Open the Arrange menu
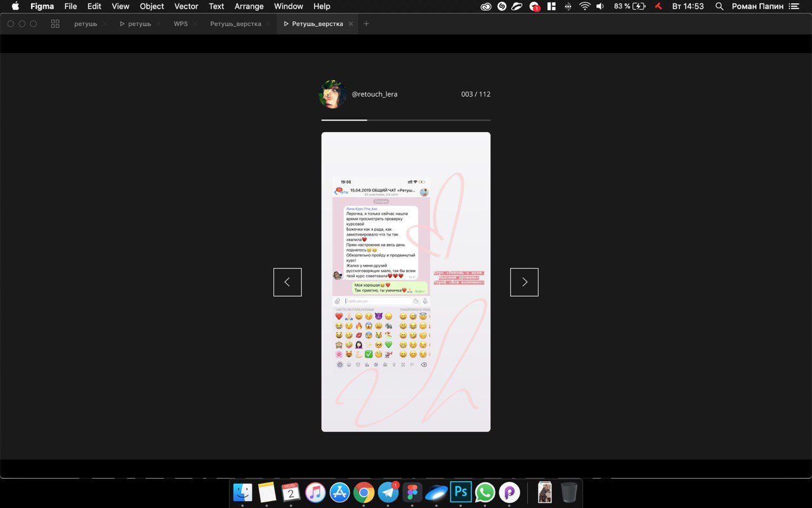The image size is (812, 508). [249, 6]
